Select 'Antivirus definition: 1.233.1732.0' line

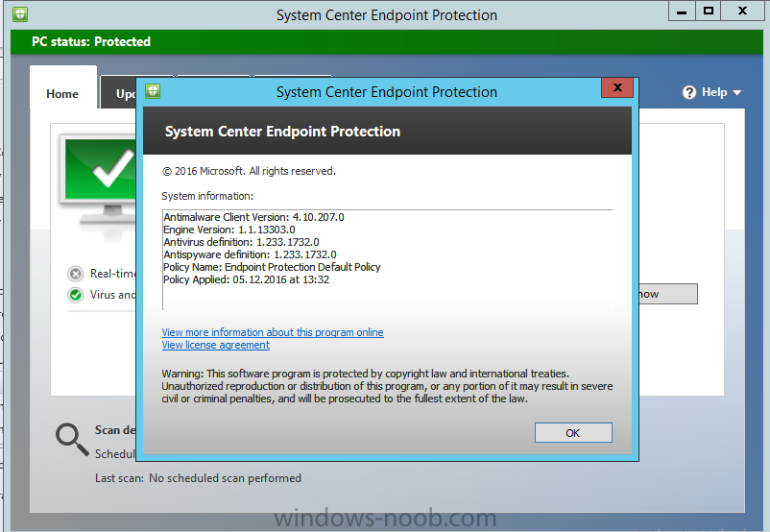point(241,242)
